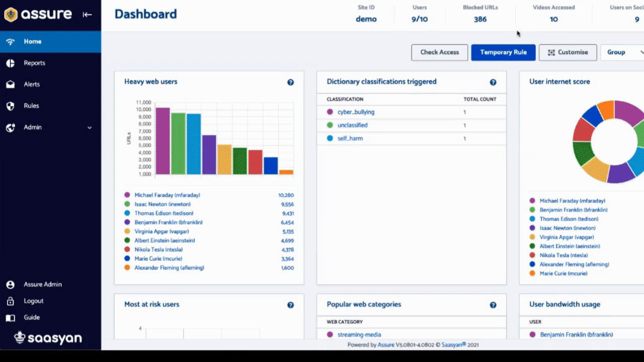Expand the Admin menu chevron
The image size is (644, 362).
[90, 128]
